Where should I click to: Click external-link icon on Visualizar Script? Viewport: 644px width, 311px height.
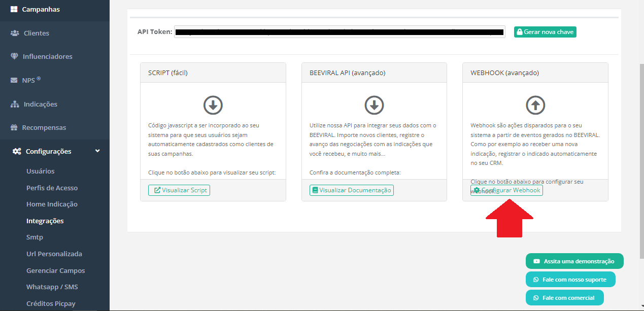[157, 190]
